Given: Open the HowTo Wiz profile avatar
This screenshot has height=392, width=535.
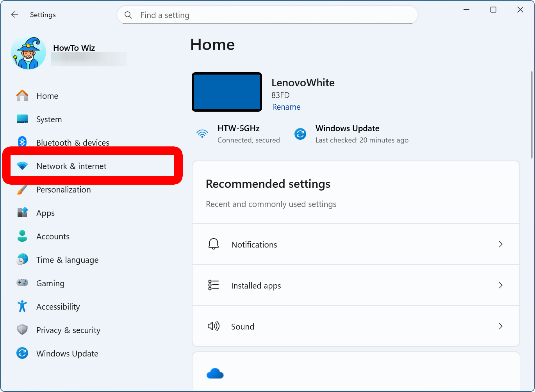Looking at the screenshot, I should [29, 53].
